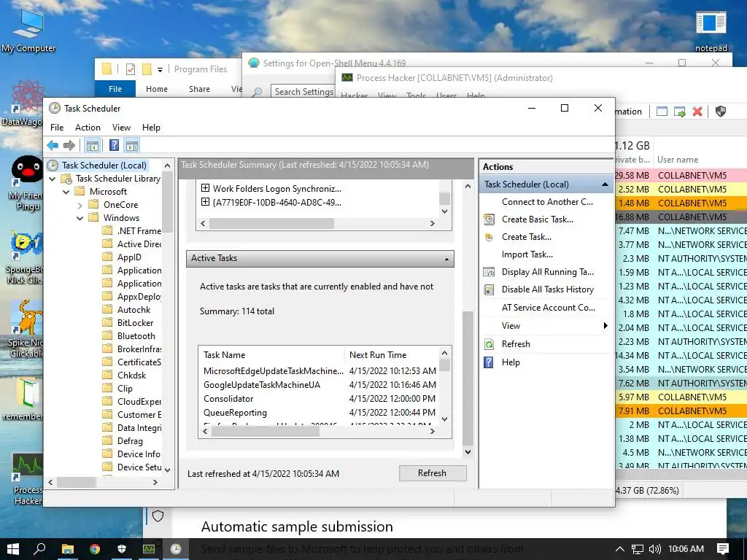Screen dimensions: 747x560
Task: Open the File menu in Task Scheduler
Action: 57,128
